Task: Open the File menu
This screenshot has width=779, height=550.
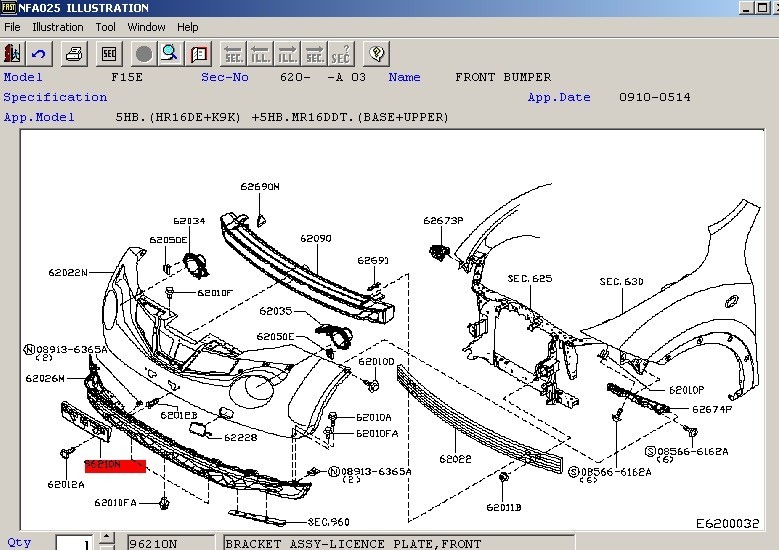Action: [x=12, y=27]
